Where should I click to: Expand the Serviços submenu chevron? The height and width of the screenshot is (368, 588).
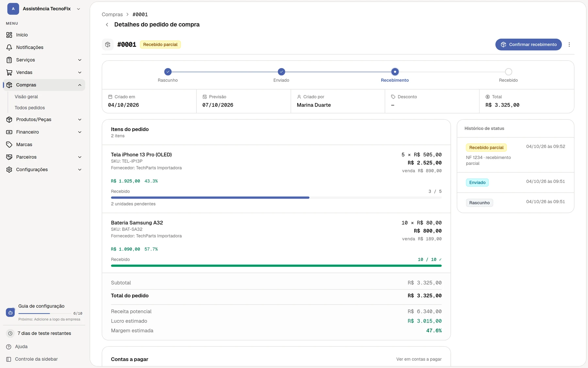pos(80,60)
